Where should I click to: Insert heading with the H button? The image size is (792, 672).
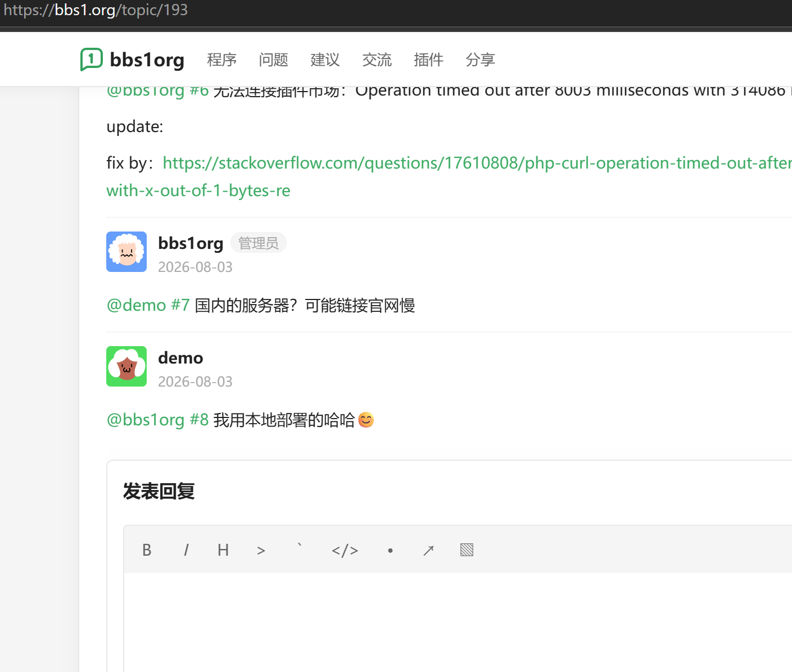tap(223, 550)
